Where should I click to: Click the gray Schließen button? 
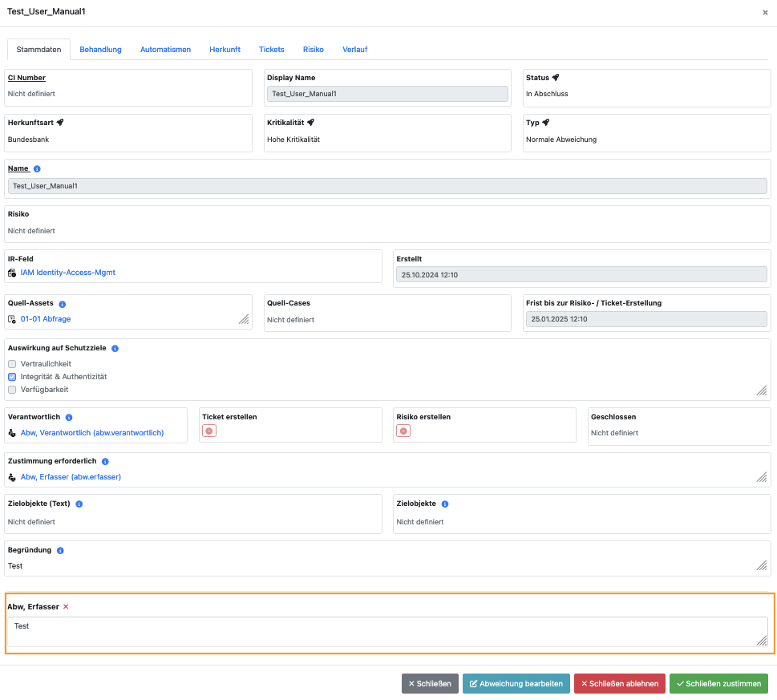pyautogui.click(x=430, y=684)
